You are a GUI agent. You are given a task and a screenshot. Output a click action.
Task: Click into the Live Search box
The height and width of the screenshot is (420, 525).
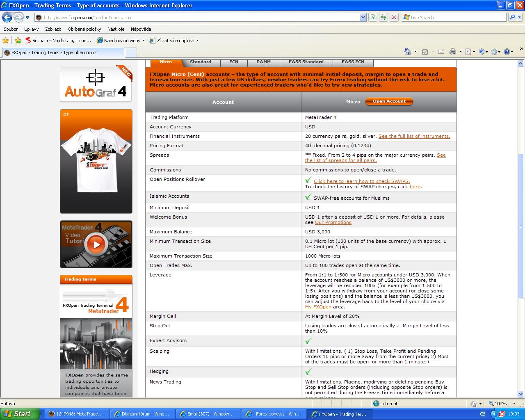coord(454,18)
